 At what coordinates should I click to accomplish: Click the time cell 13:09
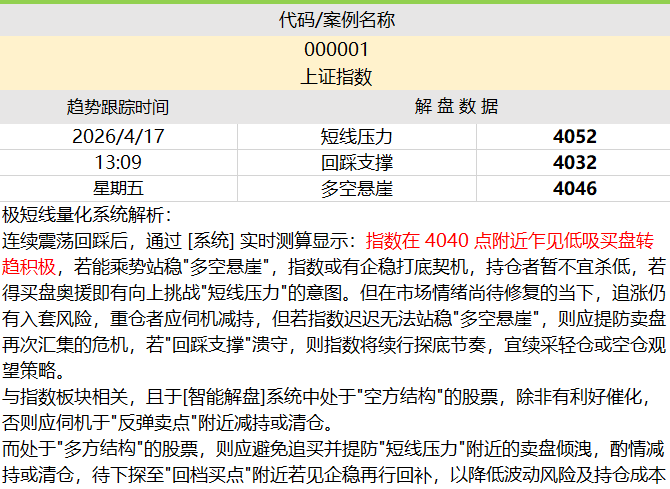pos(118,162)
